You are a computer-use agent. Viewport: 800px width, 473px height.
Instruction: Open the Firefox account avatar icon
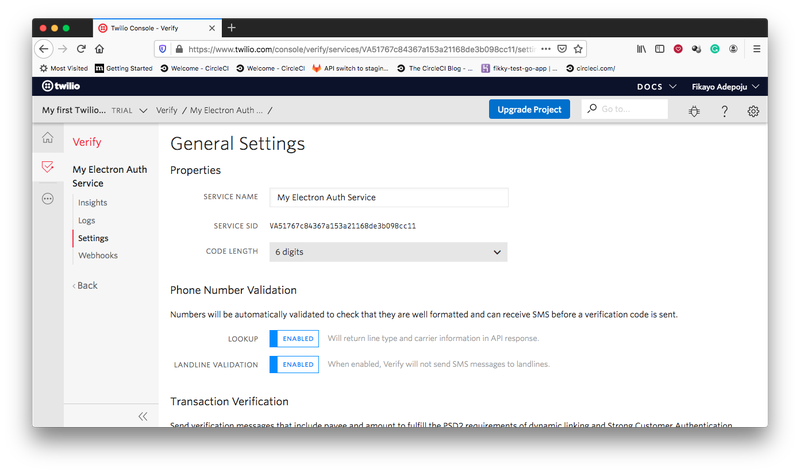733,49
